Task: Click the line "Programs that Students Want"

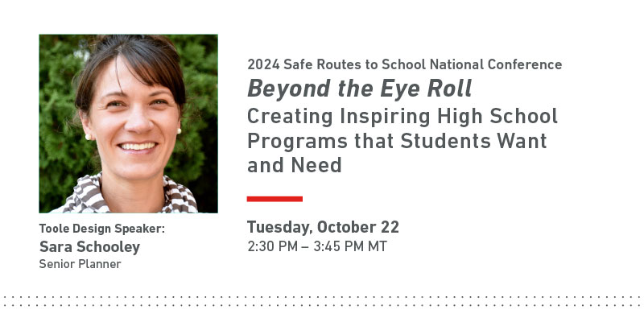Action: [x=397, y=141]
